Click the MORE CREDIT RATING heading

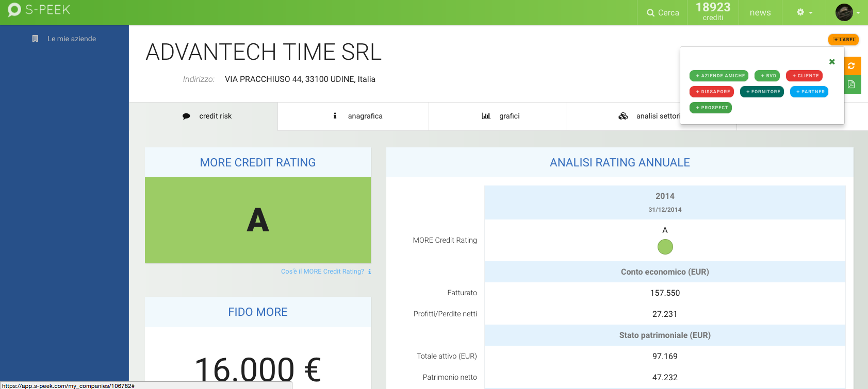pyautogui.click(x=258, y=163)
